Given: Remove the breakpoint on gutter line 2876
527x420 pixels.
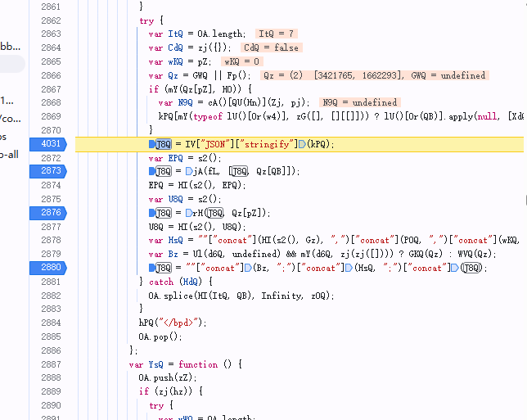Looking at the screenshot, I should point(48,213).
